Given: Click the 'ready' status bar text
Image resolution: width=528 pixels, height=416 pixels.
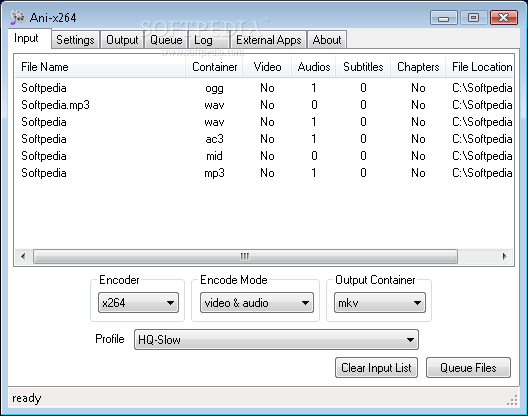Looking at the screenshot, I should pyautogui.click(x=27, y=398).
